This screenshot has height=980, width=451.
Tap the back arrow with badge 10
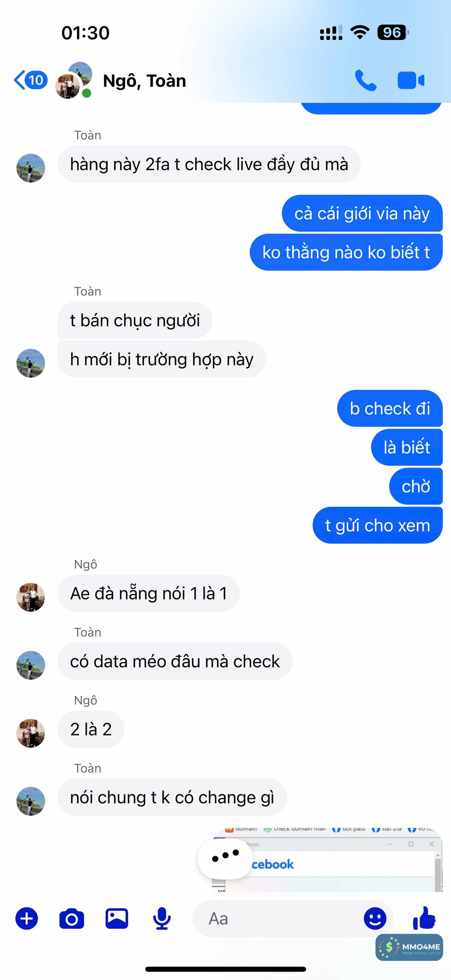30,80
